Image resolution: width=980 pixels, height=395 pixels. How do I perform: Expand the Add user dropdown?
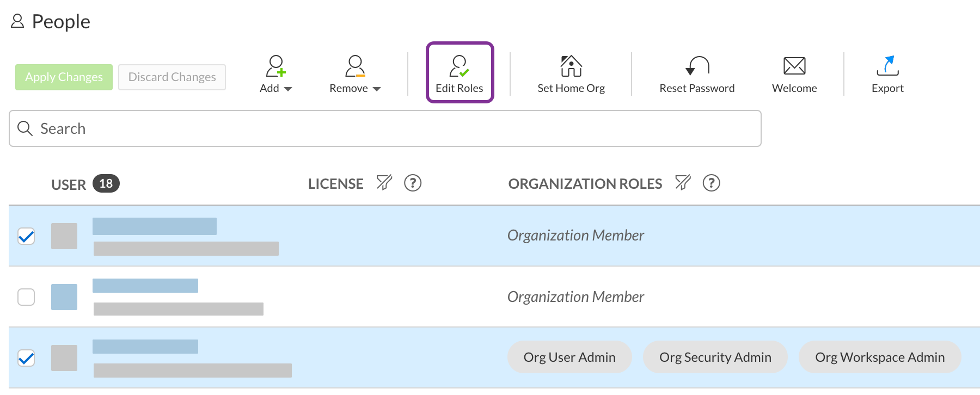[276, 75]
